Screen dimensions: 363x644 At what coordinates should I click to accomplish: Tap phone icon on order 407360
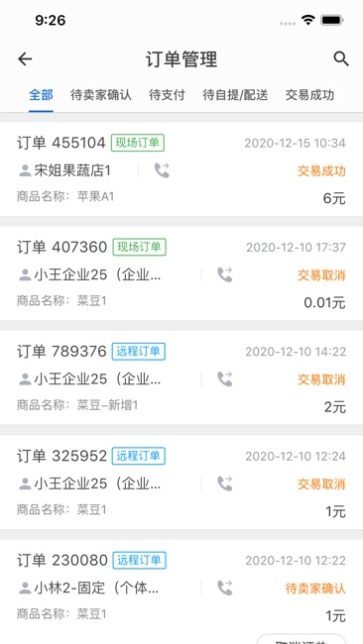[225, 274]
